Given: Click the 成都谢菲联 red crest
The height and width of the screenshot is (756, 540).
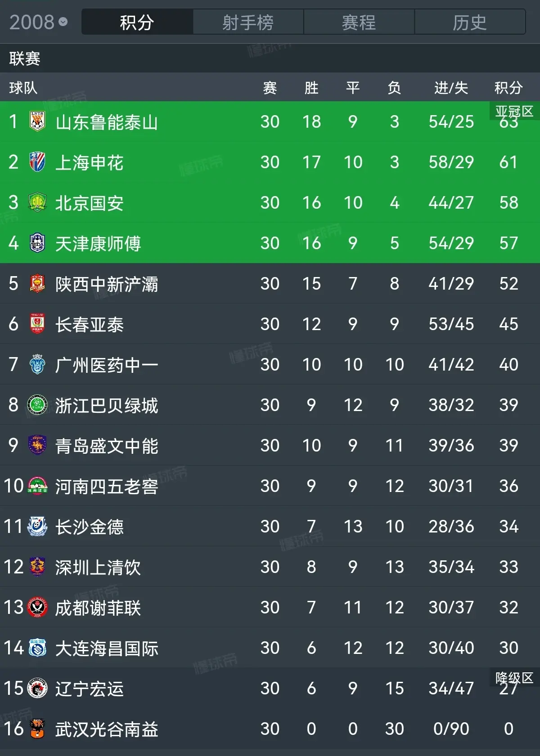Looking at the screenshot, I should pos(37,607).
